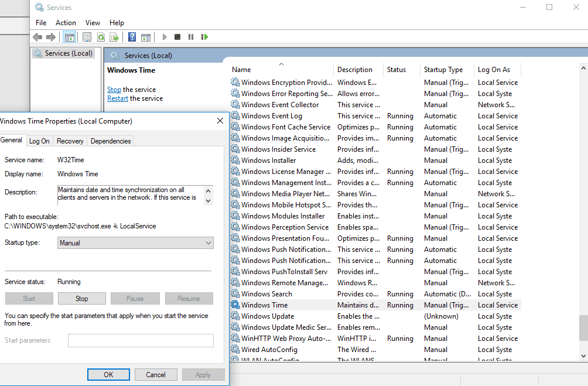Screen dimensions: 588x386
Task: Click the Stop Service square icon
Action: 177,37
